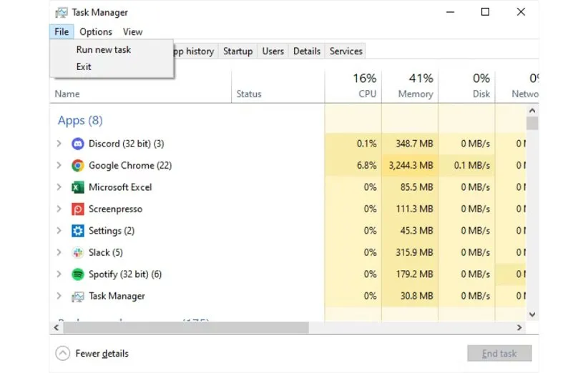Select the Slack app icon

coord(78,252)
